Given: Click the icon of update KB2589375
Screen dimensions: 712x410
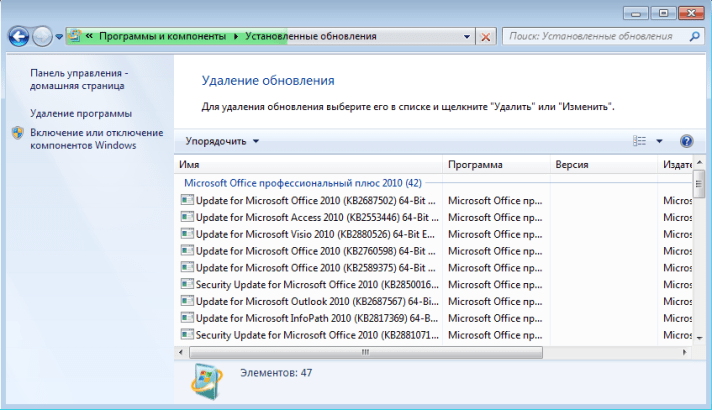Looking at the screenshot, I should (187, 267).
